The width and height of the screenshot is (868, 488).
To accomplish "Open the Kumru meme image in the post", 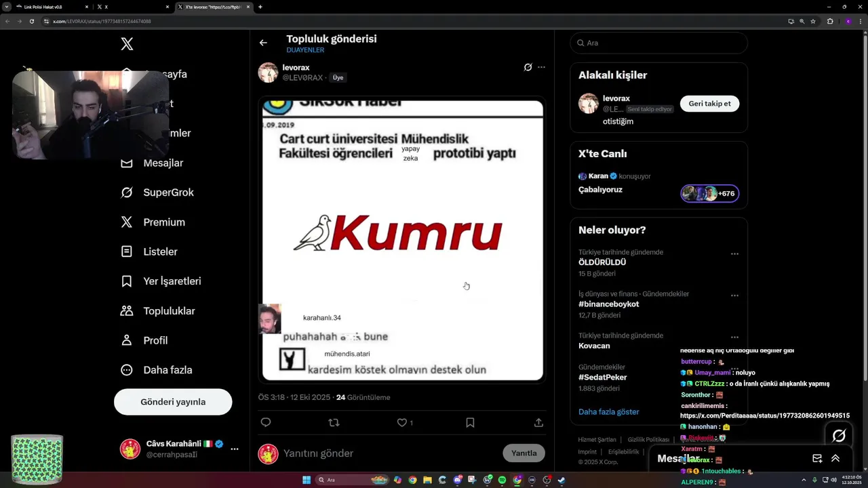I will [x=403, y=241].
